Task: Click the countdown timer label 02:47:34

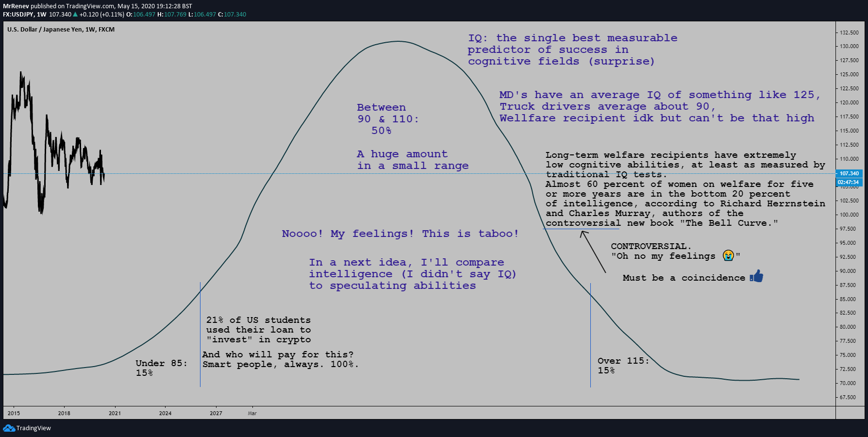Action: coord(849,182)
